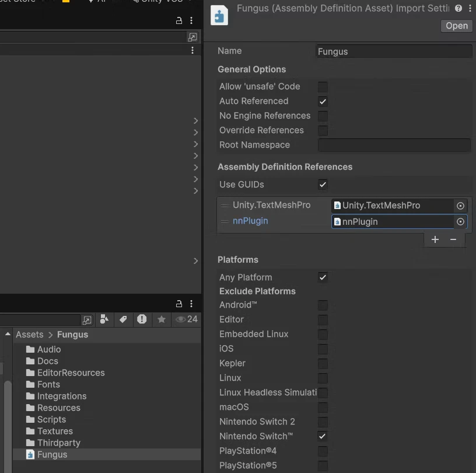This screenshot has width=476, height=473.
Task: Toggle hidden packages eye showing 24
Action: coord(187,319)
